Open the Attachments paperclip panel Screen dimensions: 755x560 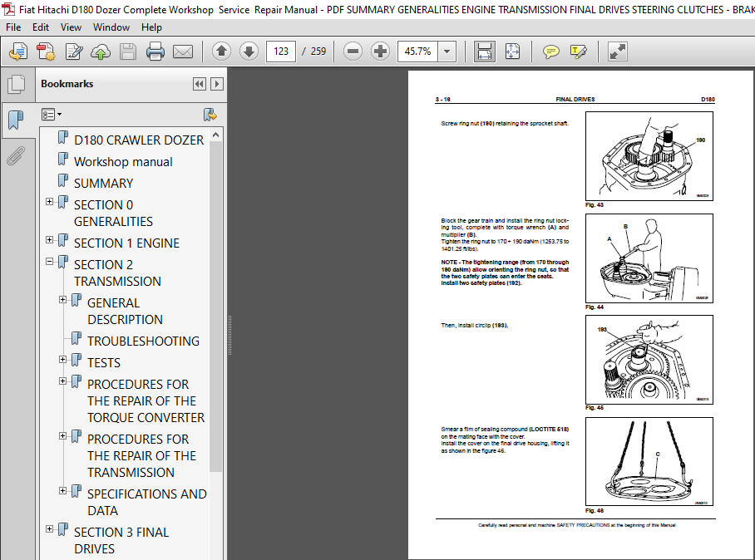16,156
